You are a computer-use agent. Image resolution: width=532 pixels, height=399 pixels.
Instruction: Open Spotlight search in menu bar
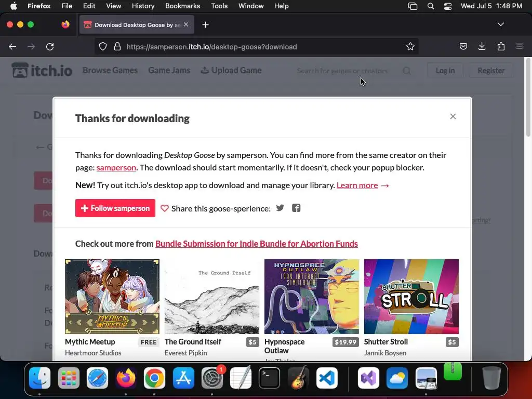[431, 6]
